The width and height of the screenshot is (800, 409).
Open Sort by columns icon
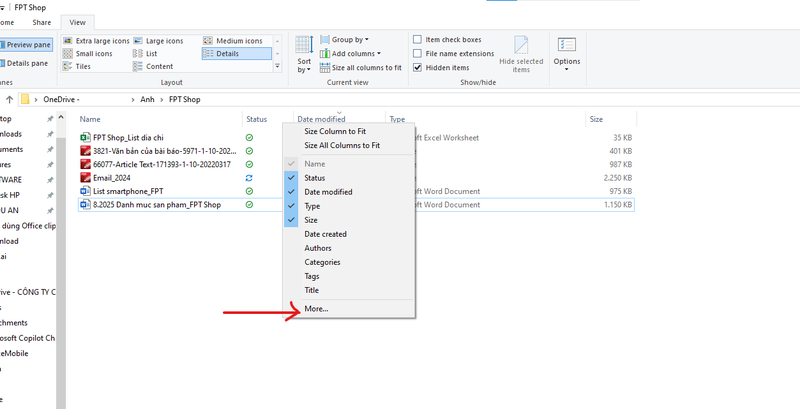[304, 45]
